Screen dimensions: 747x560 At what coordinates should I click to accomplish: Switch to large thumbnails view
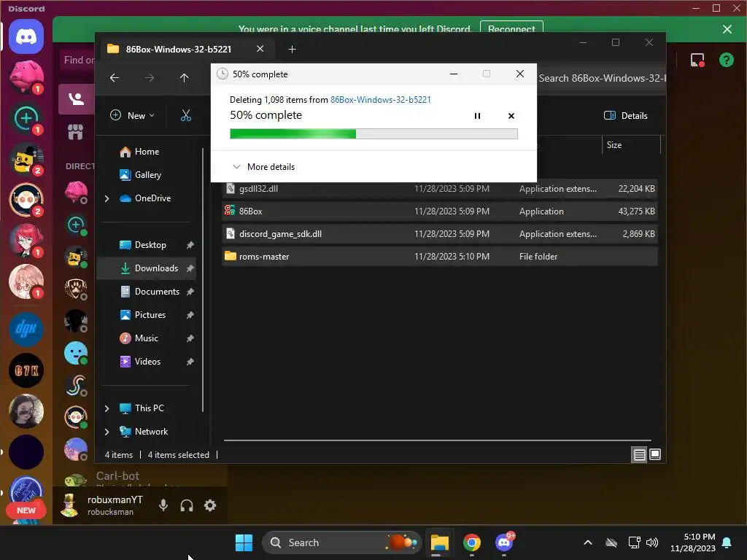[655, 455]
